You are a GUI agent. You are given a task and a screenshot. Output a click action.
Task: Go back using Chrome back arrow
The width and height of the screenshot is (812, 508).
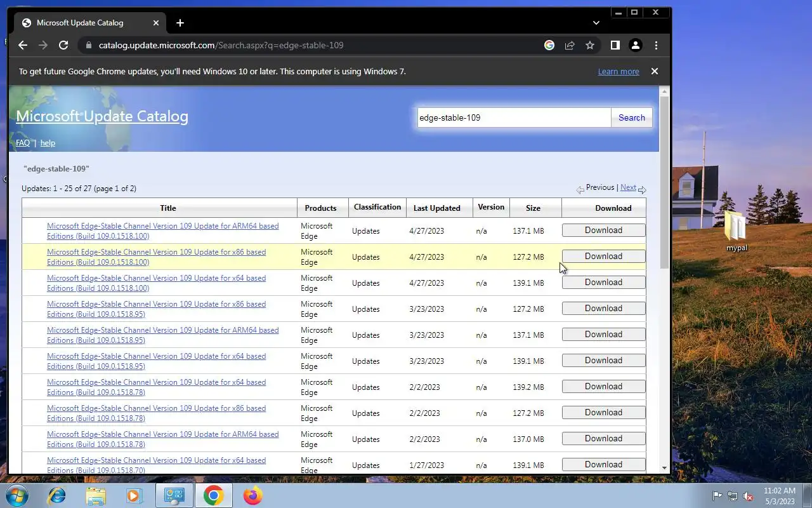coord(23,45)
